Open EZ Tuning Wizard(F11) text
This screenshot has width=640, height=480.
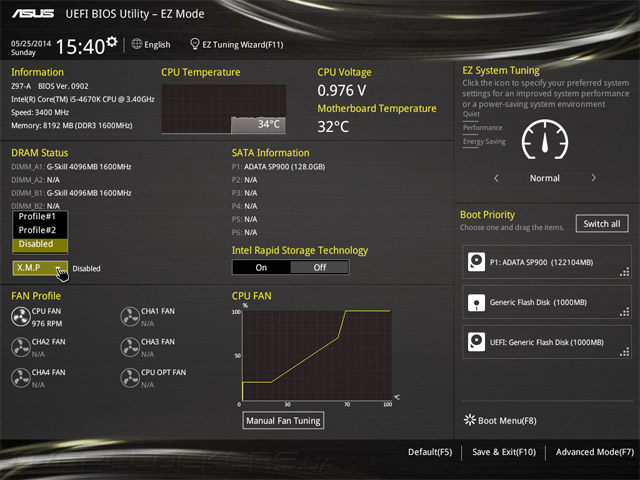pyautogui.click(x=243, y=44)
